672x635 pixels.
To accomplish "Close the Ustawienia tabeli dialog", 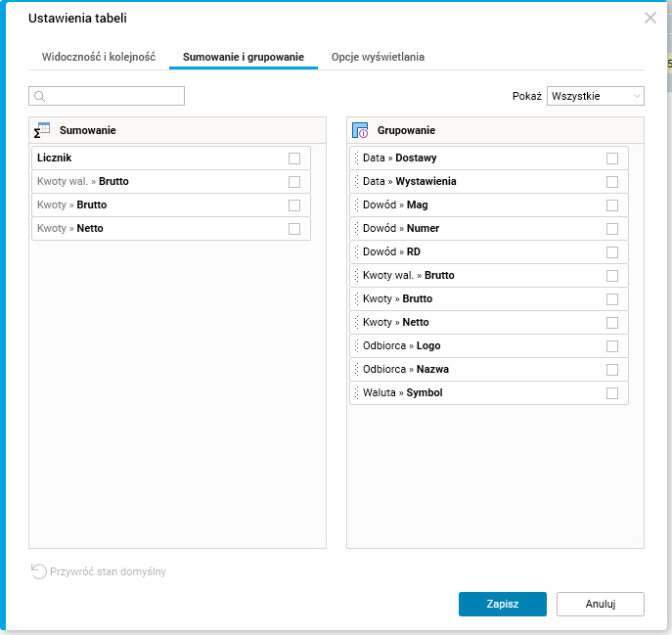I will tap(650, 18).
